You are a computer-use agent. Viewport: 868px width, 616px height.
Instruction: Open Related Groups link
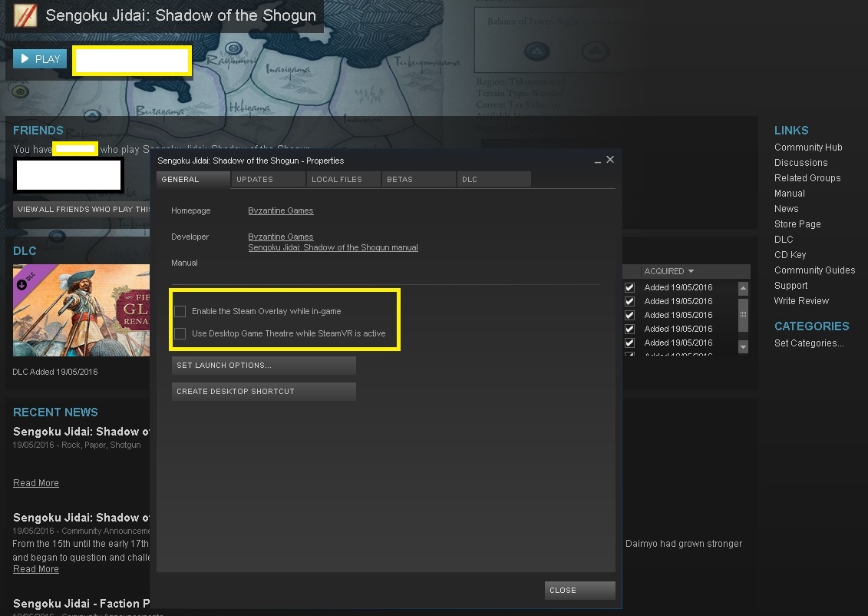[x=807, y=178]
